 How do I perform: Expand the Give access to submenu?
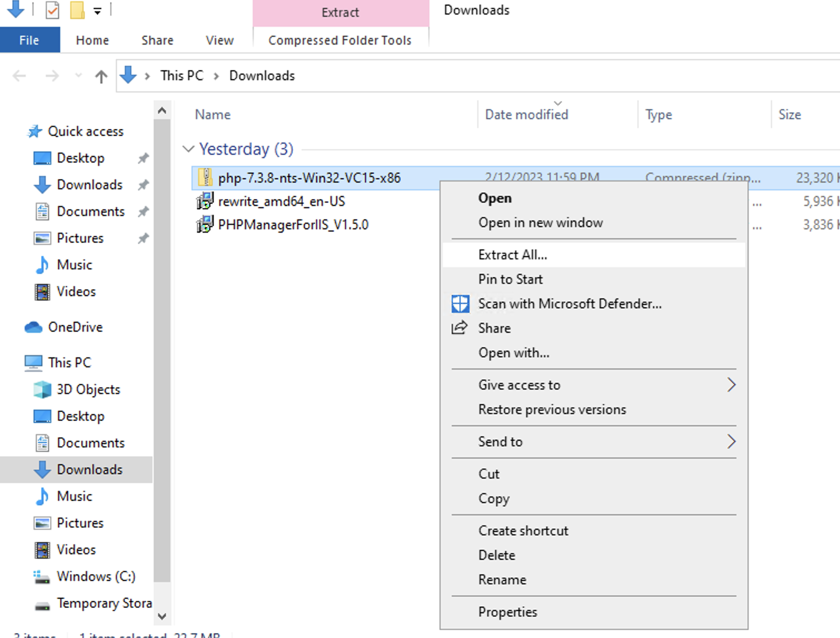pos(731,385)
